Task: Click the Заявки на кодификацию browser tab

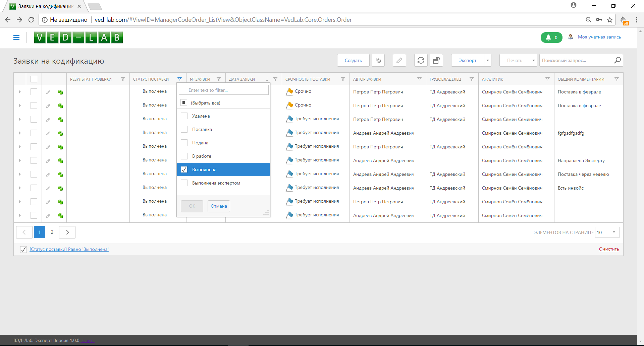Action: pos(45,6)
